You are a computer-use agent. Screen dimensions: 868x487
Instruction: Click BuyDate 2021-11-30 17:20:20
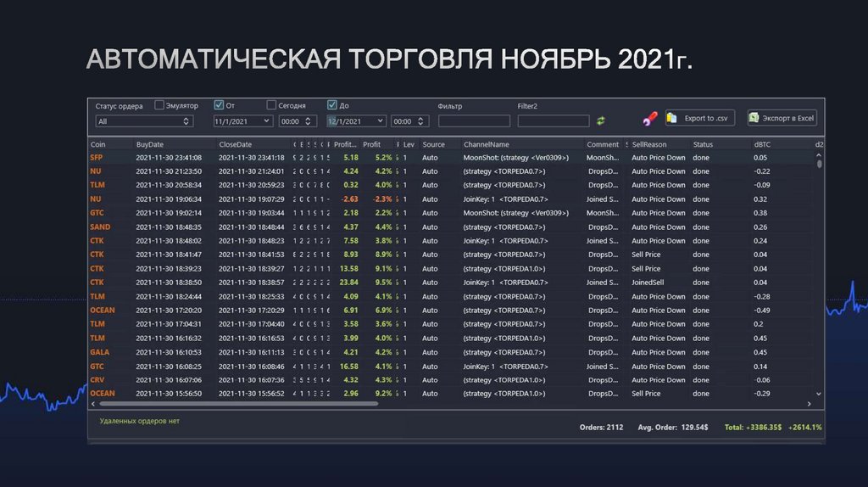[169, 311]
